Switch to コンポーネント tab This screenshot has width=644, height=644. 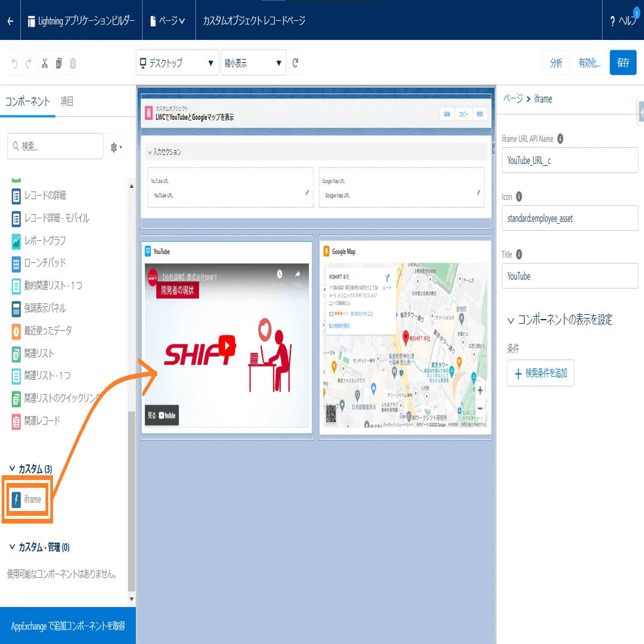(27, 101)
